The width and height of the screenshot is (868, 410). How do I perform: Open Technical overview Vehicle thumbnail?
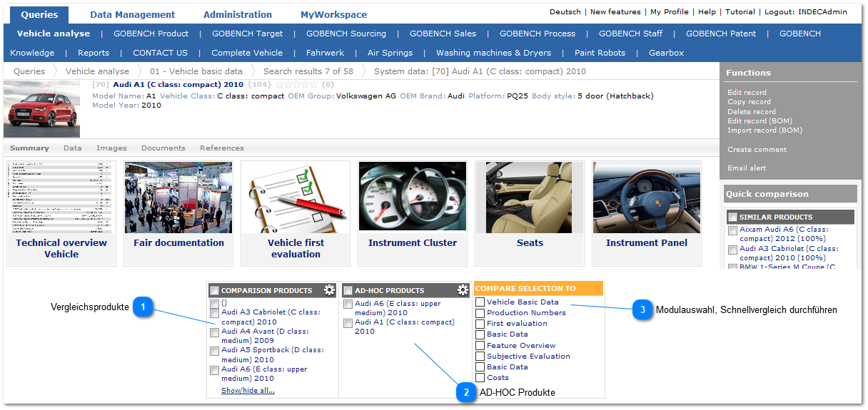click(61, 213)
